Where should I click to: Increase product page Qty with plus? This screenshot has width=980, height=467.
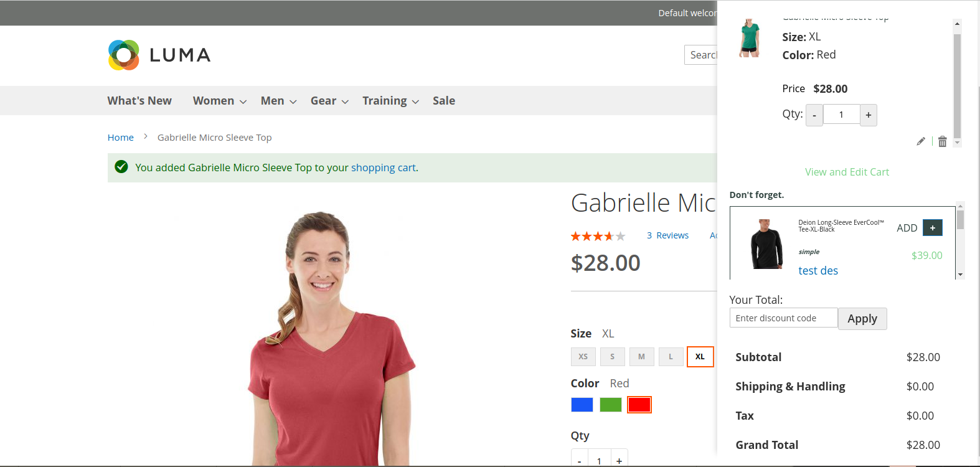click(x=619, y=460)
